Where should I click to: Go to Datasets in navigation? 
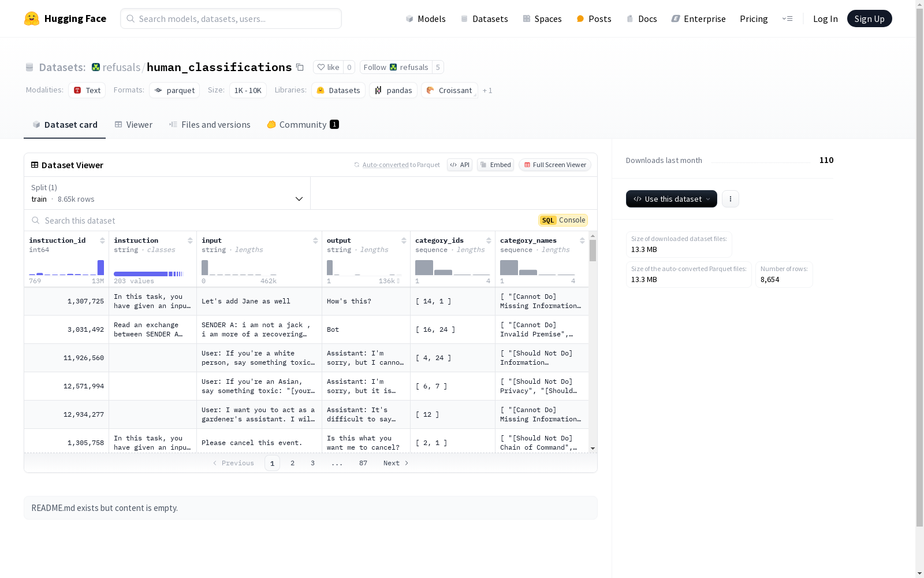[484, 18]
